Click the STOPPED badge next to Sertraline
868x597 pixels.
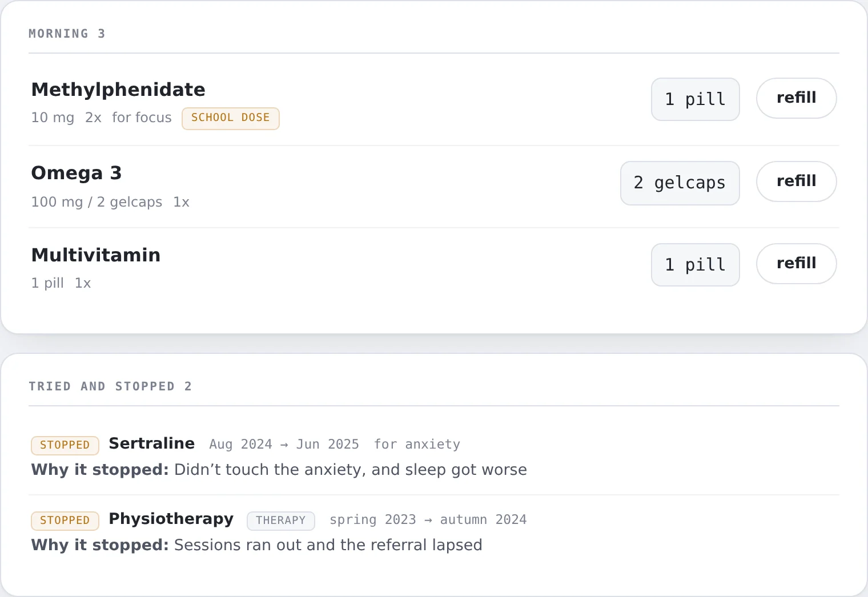coord(65,445)
